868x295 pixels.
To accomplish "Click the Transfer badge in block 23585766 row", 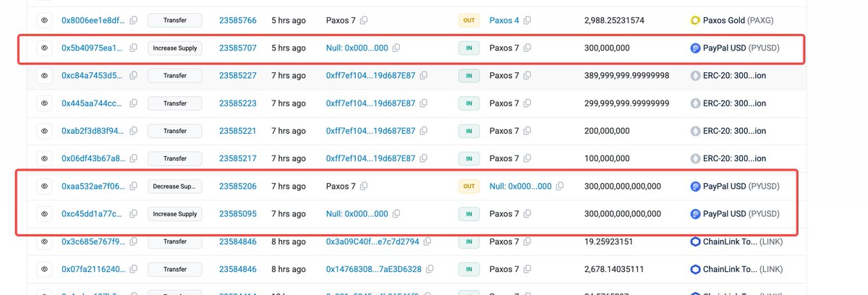I will [174, 20].
